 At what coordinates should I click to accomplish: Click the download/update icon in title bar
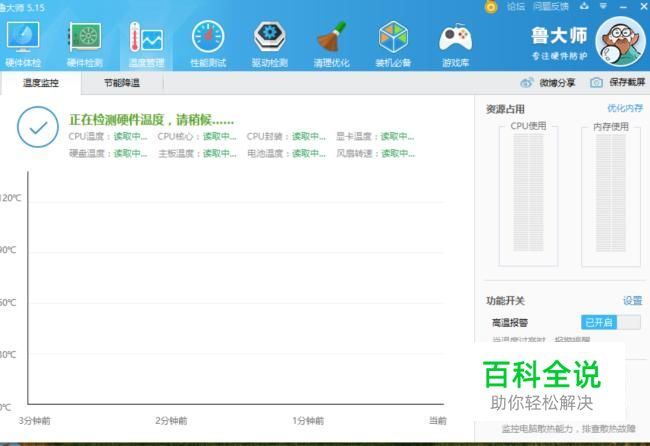[584, 6]
